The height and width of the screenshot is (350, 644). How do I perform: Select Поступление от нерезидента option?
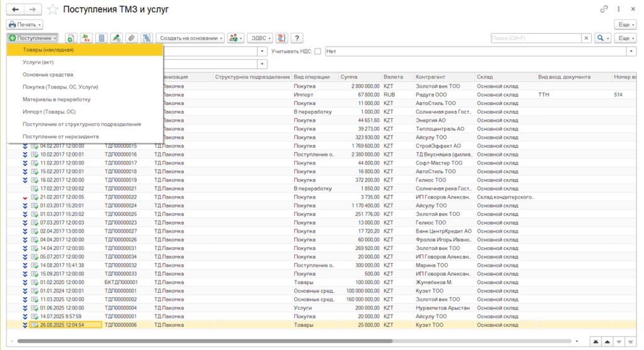point(60,136)
